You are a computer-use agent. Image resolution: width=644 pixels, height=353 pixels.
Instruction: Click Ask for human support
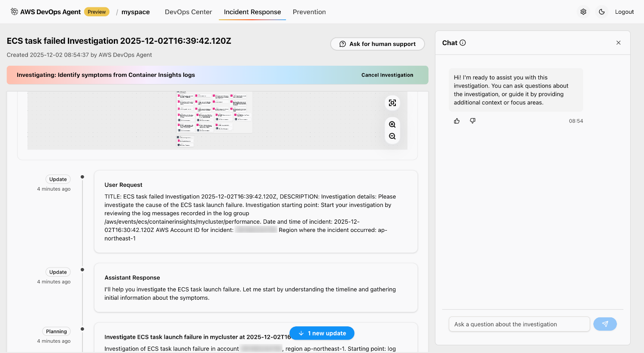(377, 44)
